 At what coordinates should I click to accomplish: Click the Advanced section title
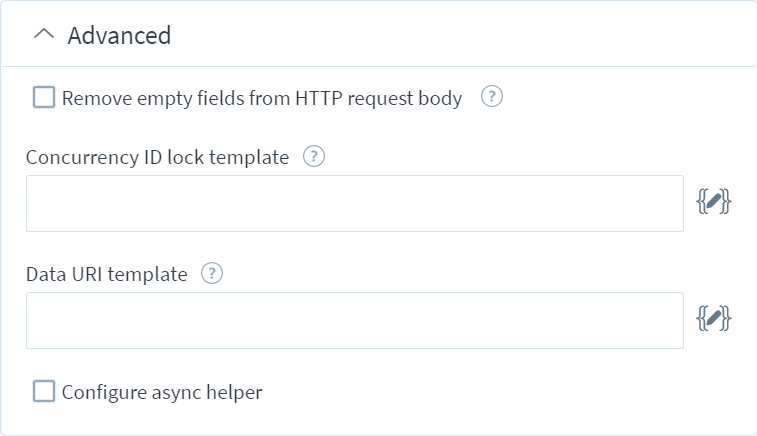click(119, 35)
